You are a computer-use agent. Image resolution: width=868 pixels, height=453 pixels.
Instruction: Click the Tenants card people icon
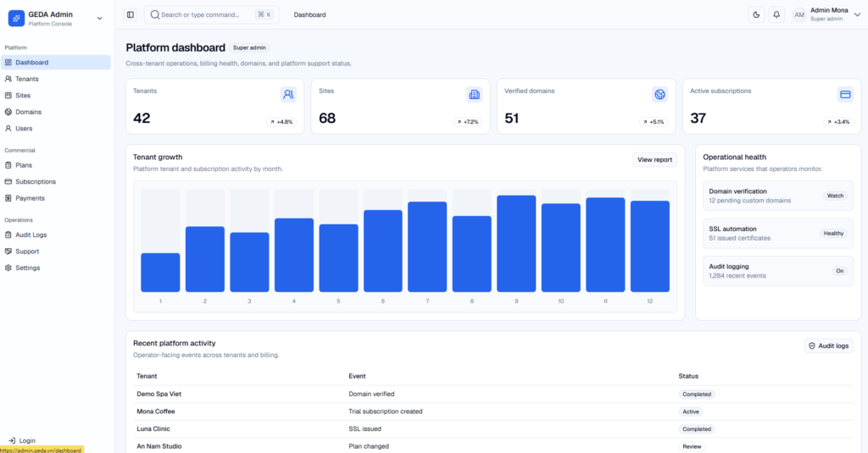pyautogui.click(x=288, y=95)
